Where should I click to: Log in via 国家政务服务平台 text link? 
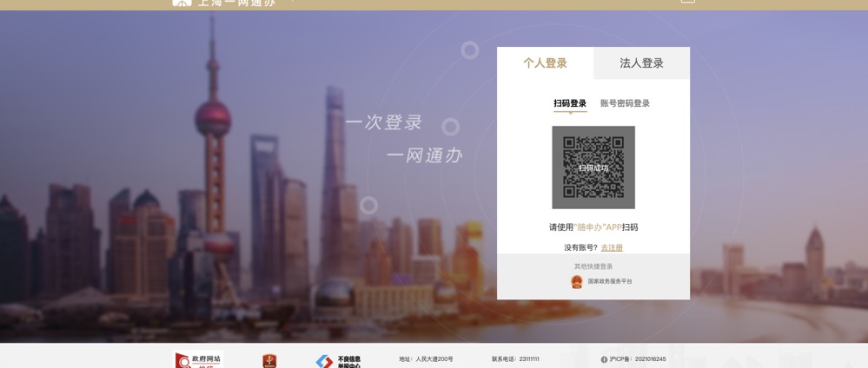click(x=609, y=282)
